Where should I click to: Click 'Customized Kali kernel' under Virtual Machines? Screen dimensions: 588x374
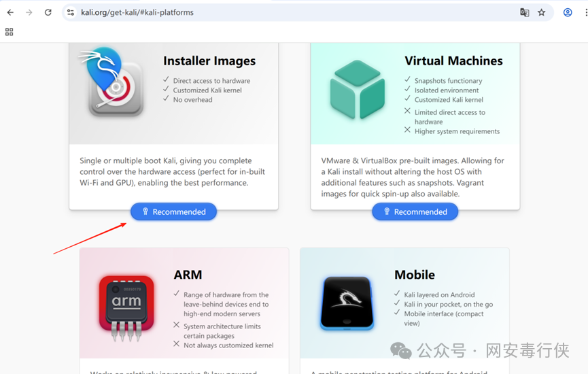click(449, 100)
